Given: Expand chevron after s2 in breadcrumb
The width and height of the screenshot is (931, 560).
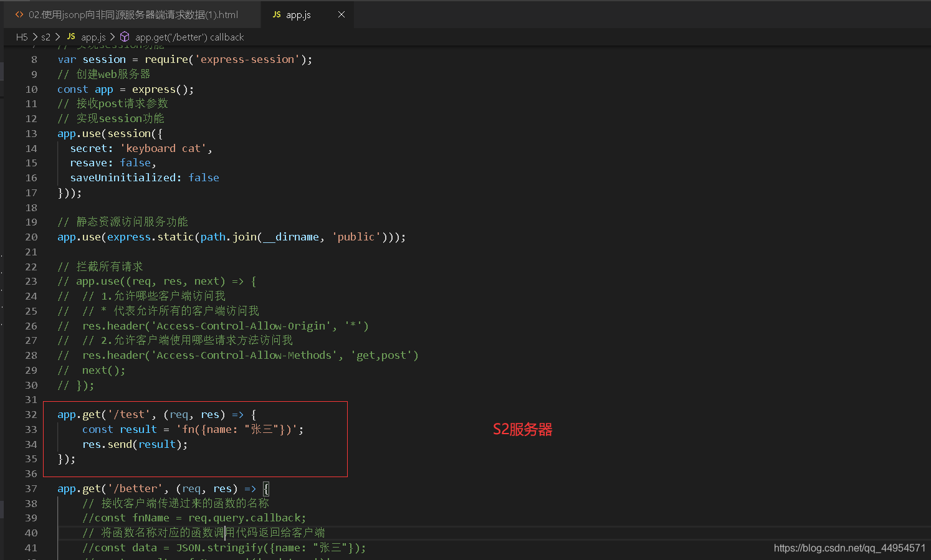Looking at the screenshot, I should point(58,37).
